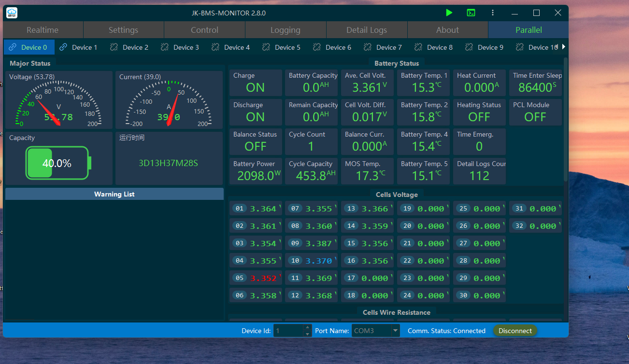Click the linked chain icon for Device 1
Screen dimensions: 629x364
(x=63, y=47)
